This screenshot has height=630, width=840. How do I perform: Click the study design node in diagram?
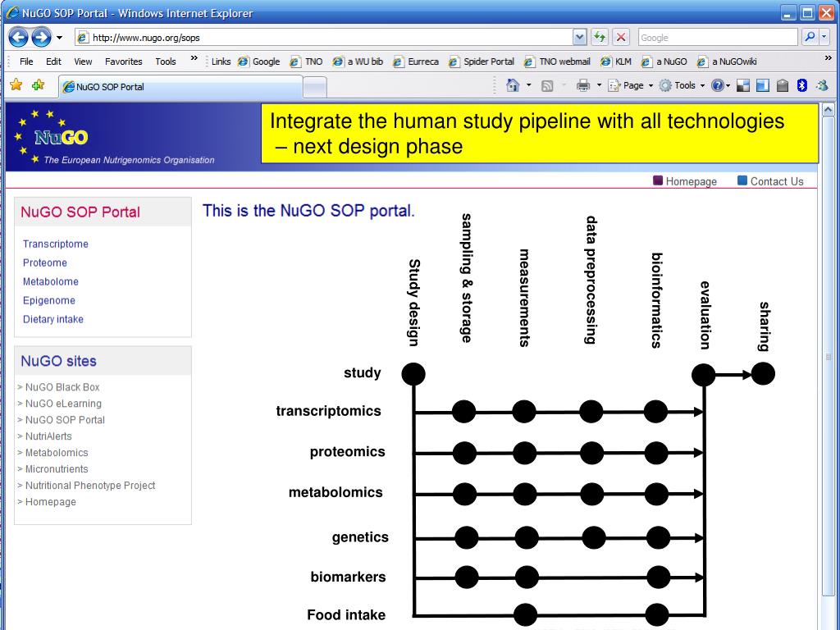413,374
